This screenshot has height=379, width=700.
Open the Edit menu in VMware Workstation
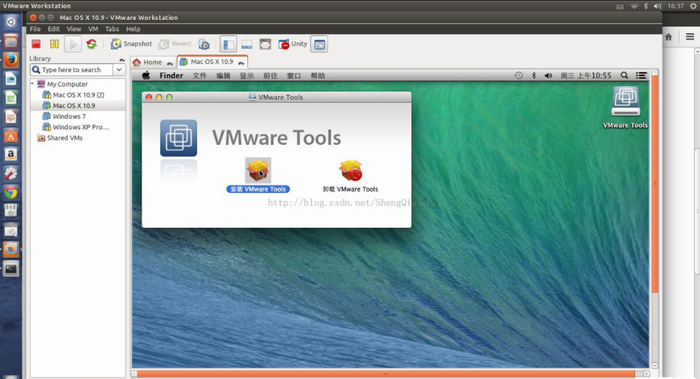click(x=54, y=29)
